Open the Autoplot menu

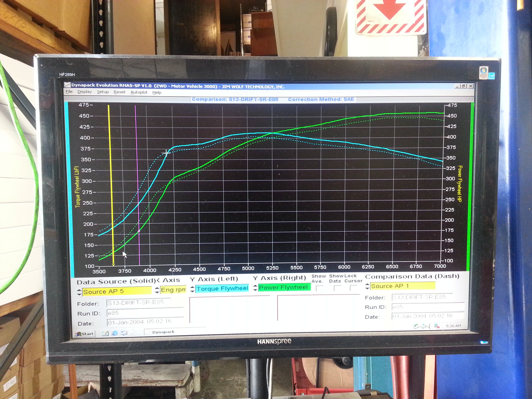tap(139, 92)
